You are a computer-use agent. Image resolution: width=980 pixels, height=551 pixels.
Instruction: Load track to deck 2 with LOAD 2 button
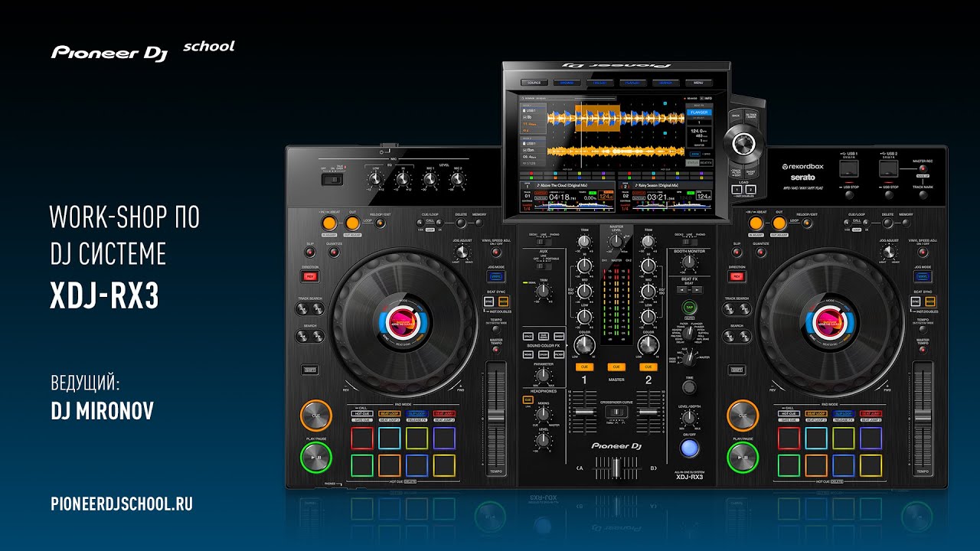751,189
